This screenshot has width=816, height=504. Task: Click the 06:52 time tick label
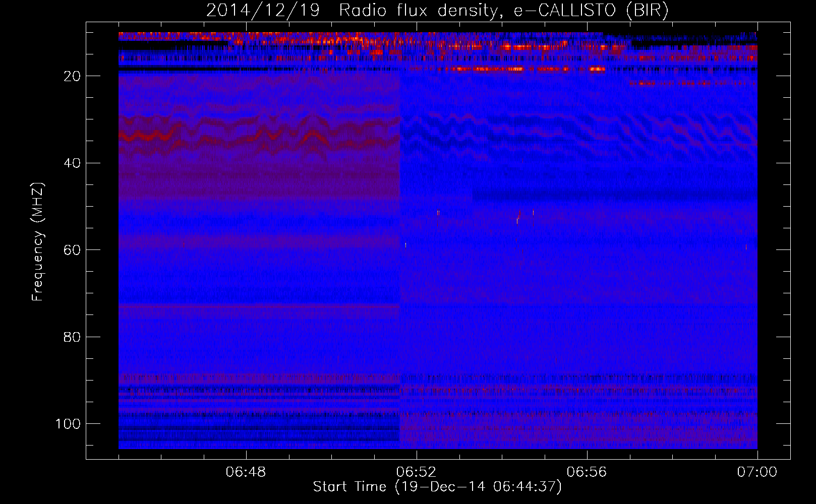416,472
